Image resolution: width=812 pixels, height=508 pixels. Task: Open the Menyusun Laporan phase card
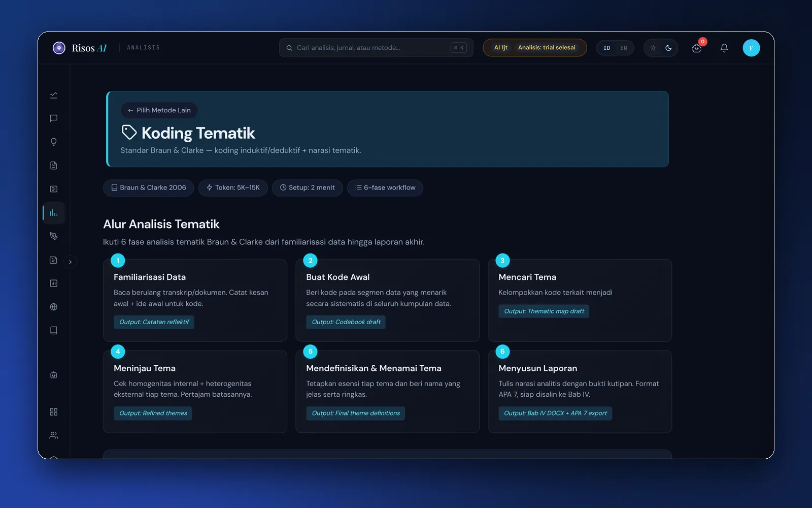pyautogui.click(x=580, y=391)
